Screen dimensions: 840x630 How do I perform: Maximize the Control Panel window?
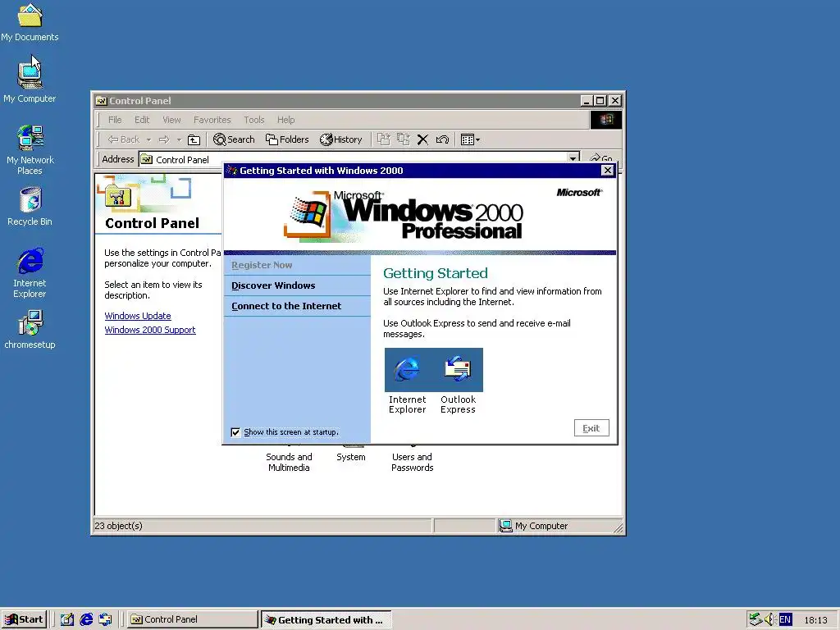[600, 101]
